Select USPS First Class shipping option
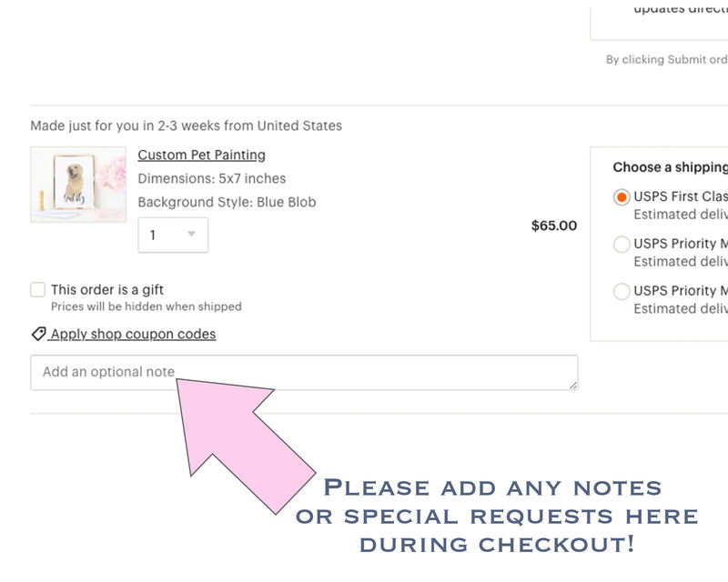 click(622, 197)
